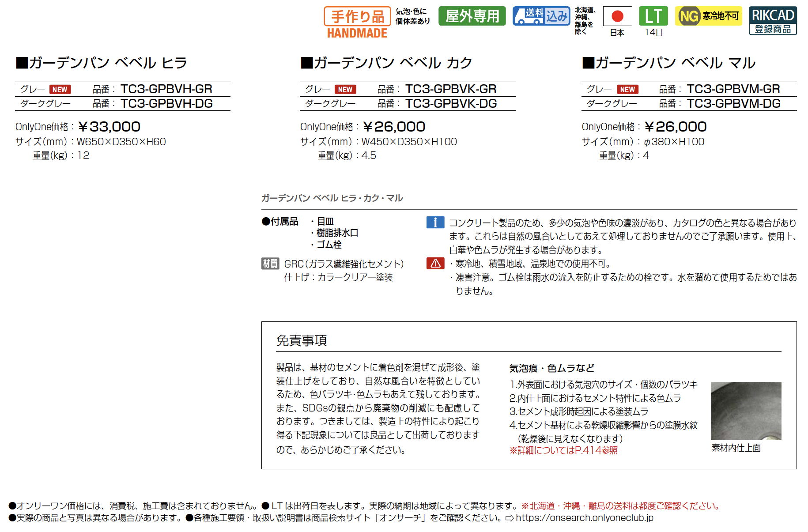Click the 免責事項 heading
The height and width of the screenshot is (532, 808).
tap(302, 341)
